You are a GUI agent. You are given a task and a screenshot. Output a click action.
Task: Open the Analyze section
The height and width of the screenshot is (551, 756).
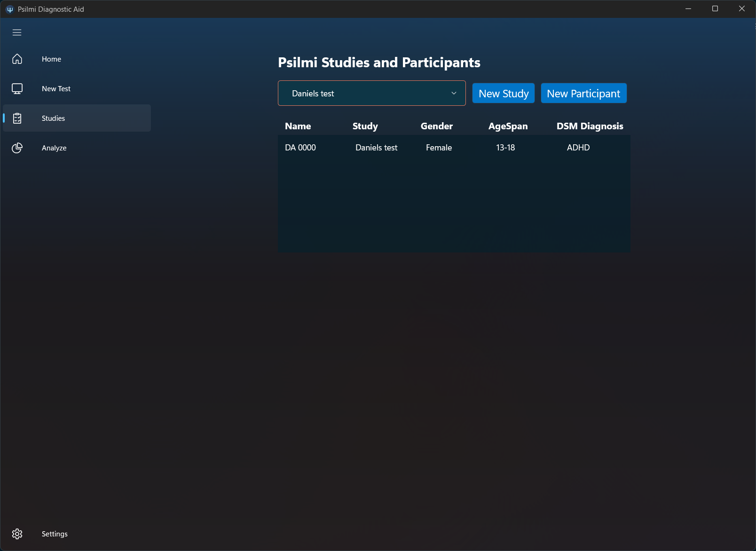pos(54,148)
